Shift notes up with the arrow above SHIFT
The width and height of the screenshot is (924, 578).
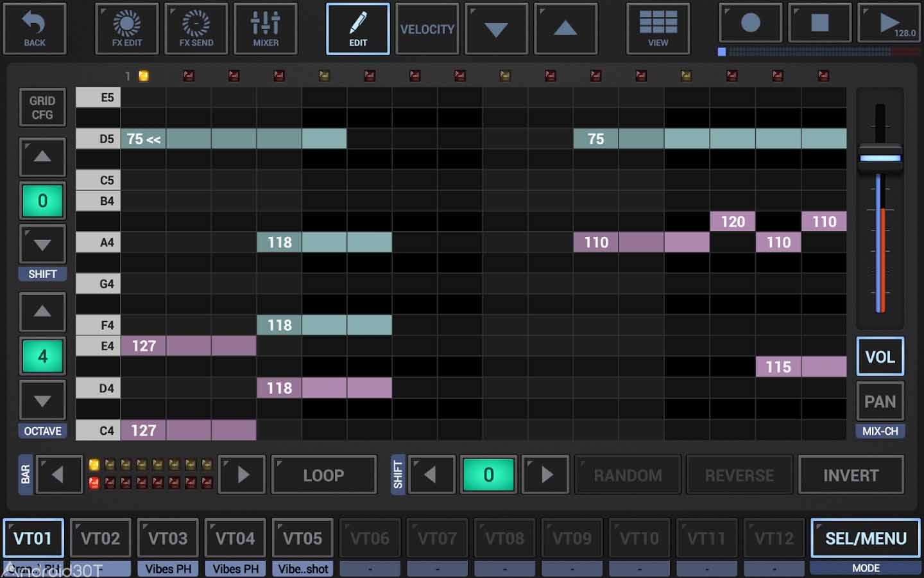[42, 157]
